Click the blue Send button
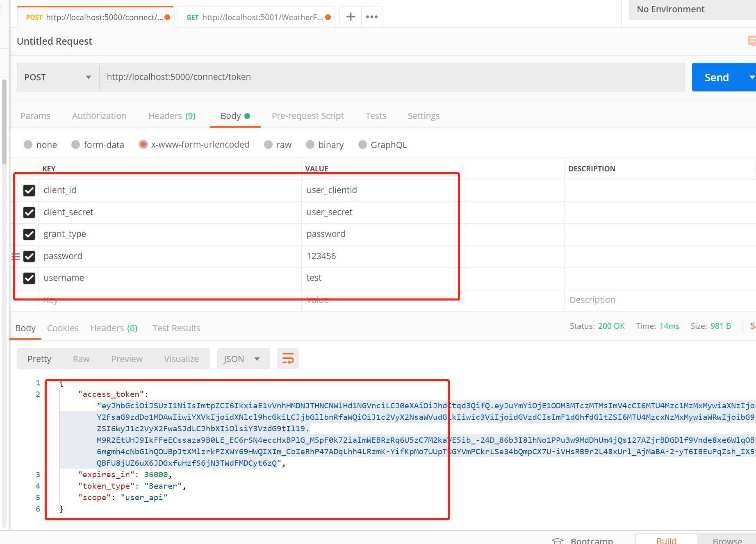This screenshot has height=544, width=756. pos(717,77)
